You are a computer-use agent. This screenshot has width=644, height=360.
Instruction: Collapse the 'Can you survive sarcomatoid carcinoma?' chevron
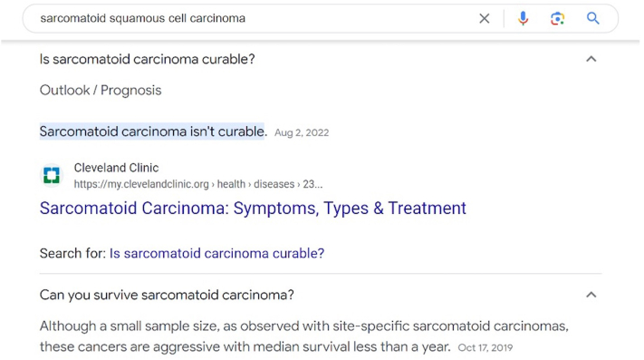591,295
